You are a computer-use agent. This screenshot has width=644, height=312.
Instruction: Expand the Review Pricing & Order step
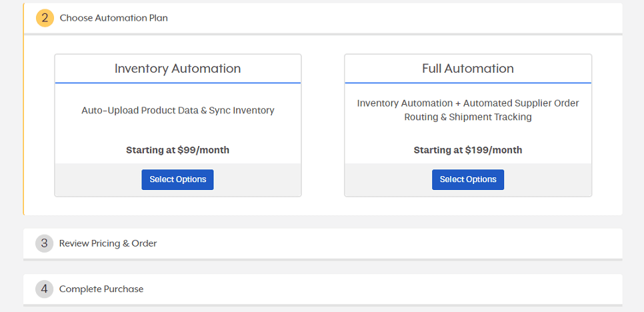[x=323, y=243]
